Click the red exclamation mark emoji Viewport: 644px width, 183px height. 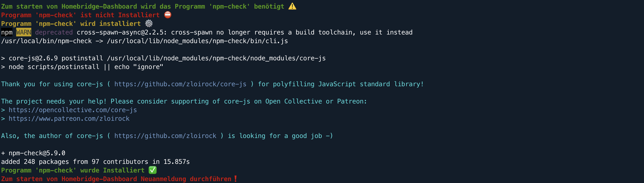coord(235,179)
